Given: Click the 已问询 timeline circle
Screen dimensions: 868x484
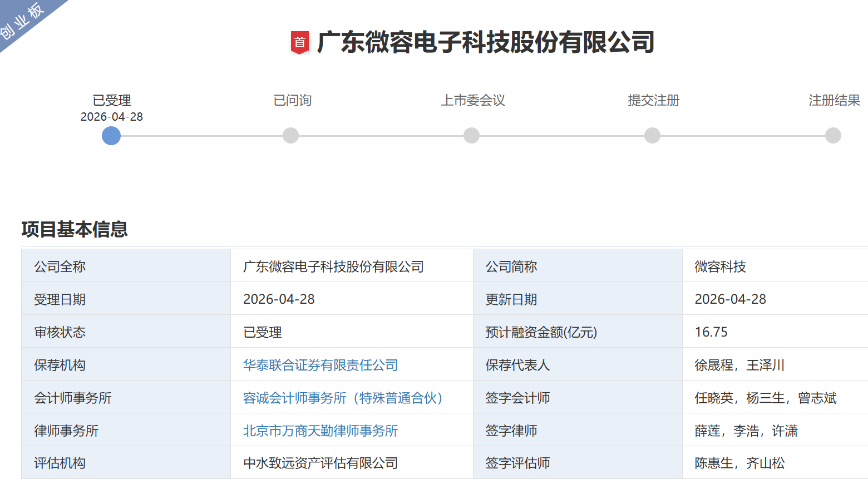Looking at the screenshot, I should [290, 136].
